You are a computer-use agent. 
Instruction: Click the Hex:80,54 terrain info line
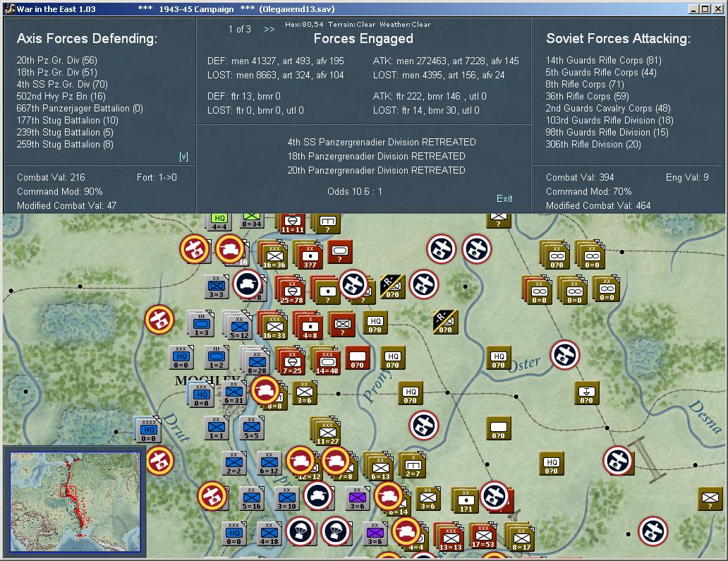(358, 25)
